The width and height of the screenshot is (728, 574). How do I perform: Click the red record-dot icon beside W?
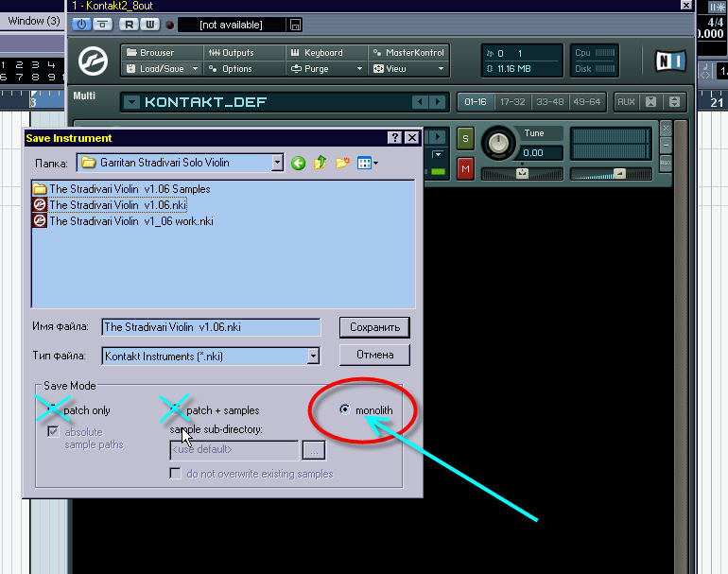(x=170, y=26)
